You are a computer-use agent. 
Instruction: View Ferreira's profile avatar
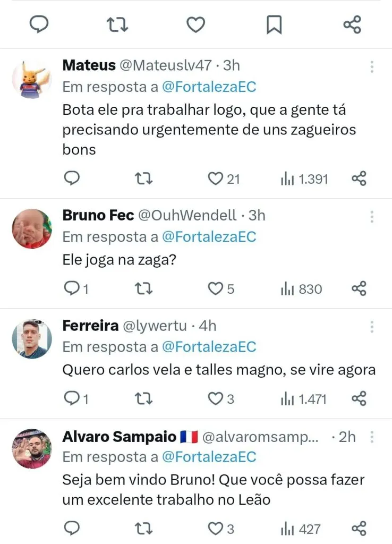[x=32, y=338]
